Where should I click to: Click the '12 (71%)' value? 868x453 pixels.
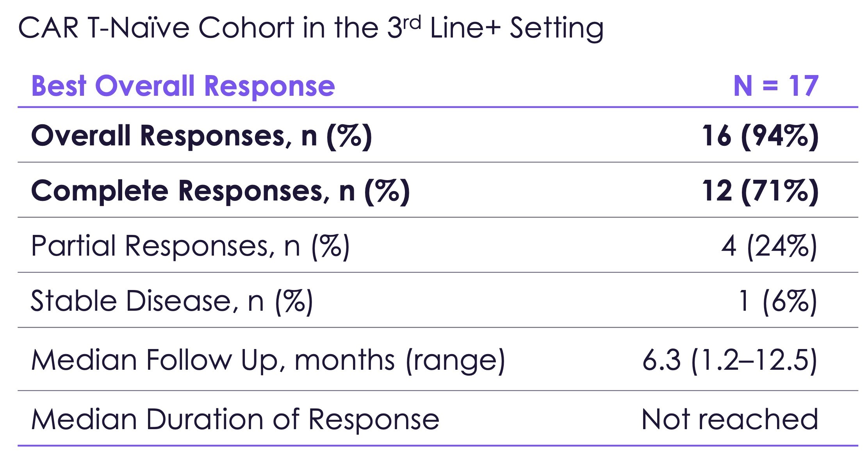(760, 191)
